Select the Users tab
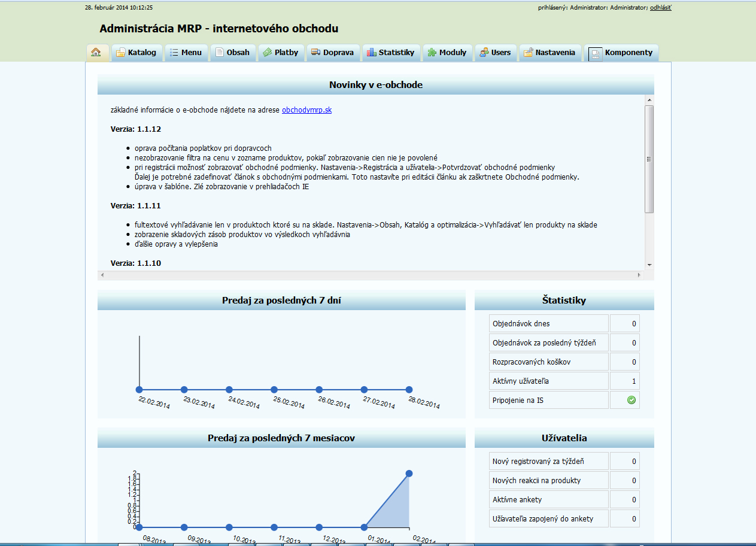756x546 pixels. 496,53
